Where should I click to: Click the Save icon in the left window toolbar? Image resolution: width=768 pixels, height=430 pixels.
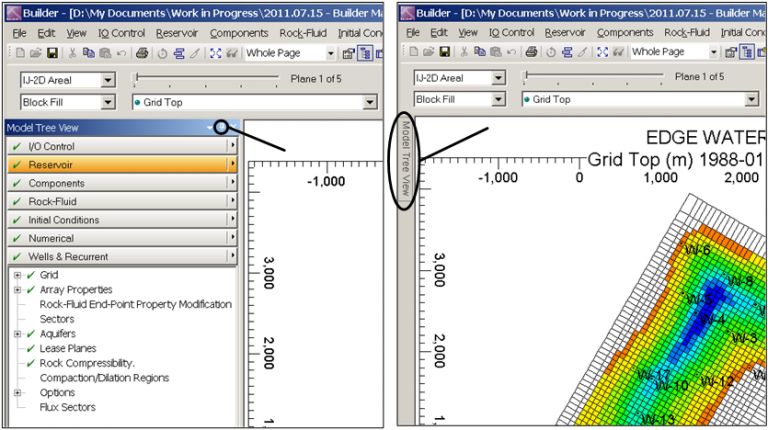click(x=50, y=52)
